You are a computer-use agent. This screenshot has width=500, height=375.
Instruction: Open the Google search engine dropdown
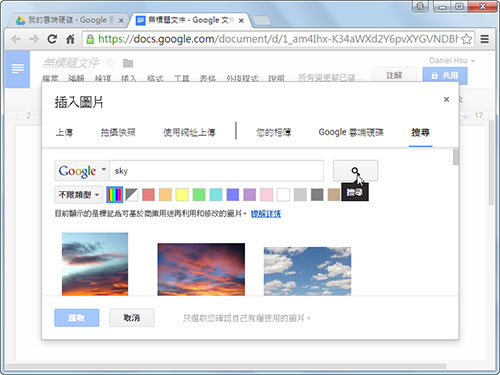coord(81,171)
